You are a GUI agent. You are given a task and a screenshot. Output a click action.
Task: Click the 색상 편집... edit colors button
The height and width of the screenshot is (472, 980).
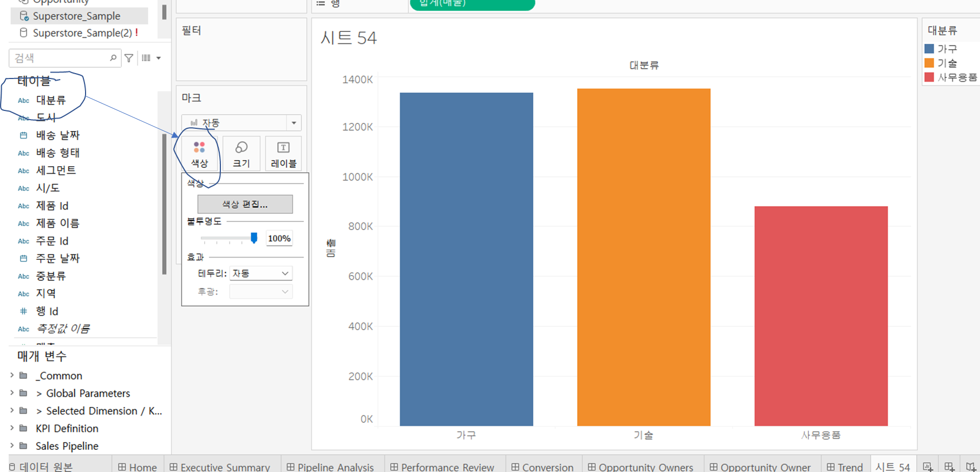[245, 204]
